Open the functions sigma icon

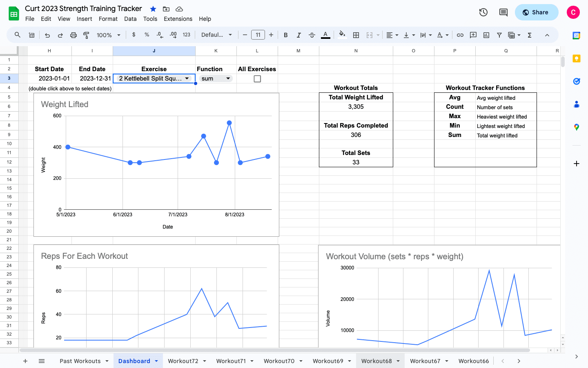530,35
